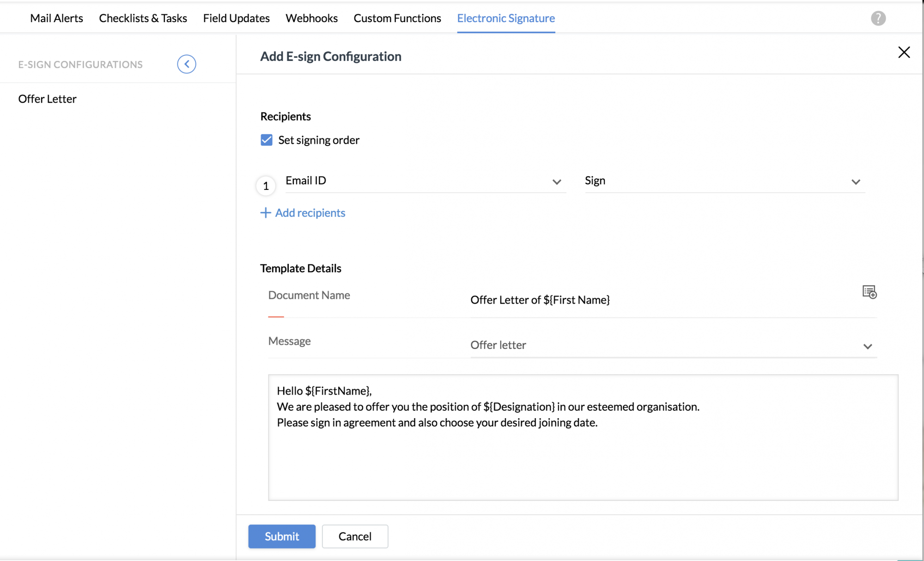This screenshot has width=924, height=561.
Task: Switch to the Mail Alerts tab
Action: click(x=56, y=18)
